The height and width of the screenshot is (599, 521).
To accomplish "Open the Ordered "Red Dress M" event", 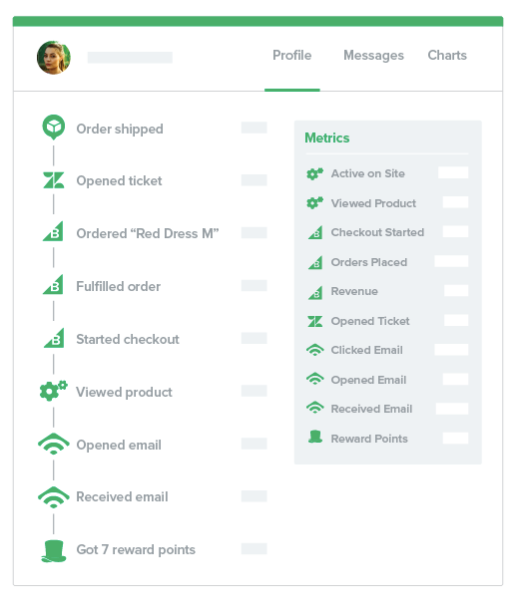I will click(x=147, y=233).
